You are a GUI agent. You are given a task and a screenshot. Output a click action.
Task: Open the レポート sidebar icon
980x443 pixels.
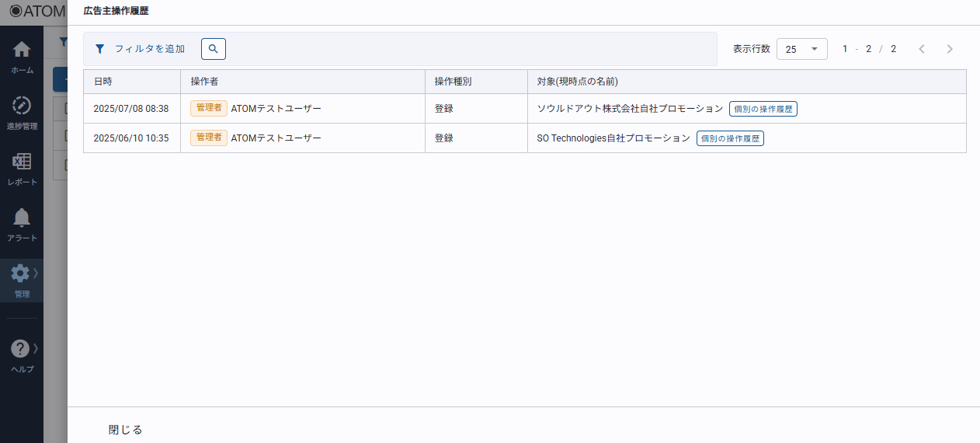click(22, 168)
